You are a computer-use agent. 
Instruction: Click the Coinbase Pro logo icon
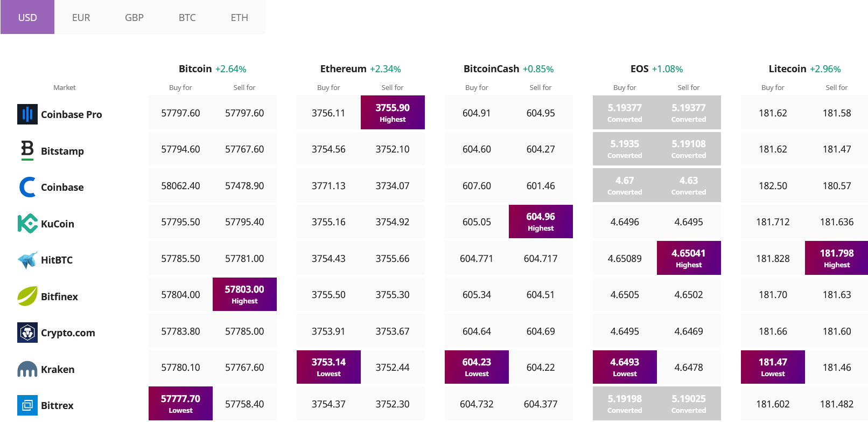click(x=27, y=114)
